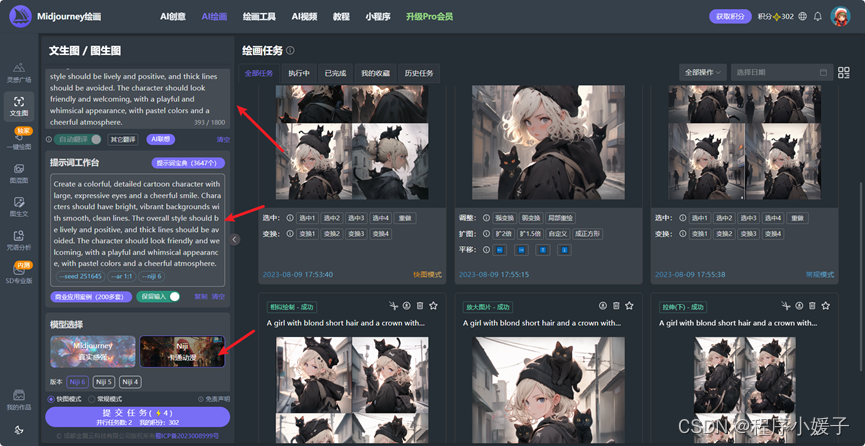Open the notifications bell
This screenshot has width=865, height=446.
pyautogui.click(x=818, y=17)
